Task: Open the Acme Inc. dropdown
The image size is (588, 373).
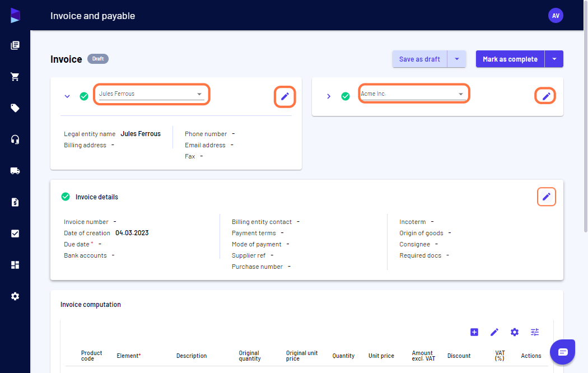Action: point(413,94)
